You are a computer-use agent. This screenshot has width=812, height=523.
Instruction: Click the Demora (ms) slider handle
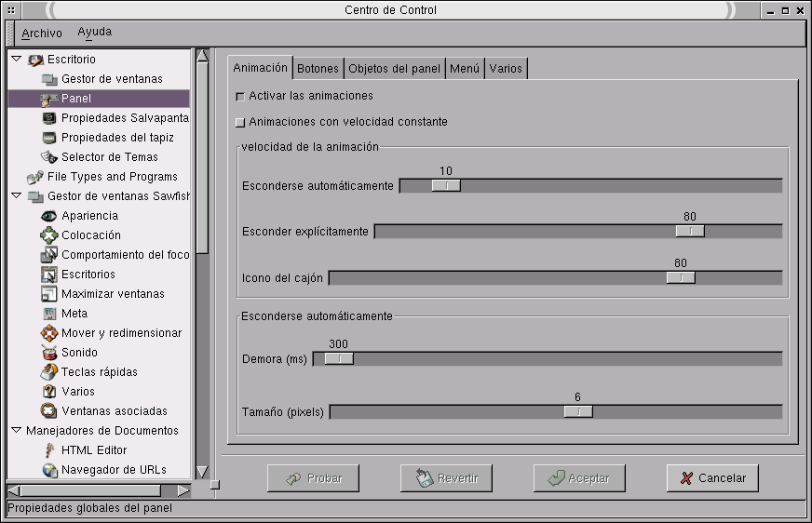point(339,358)
